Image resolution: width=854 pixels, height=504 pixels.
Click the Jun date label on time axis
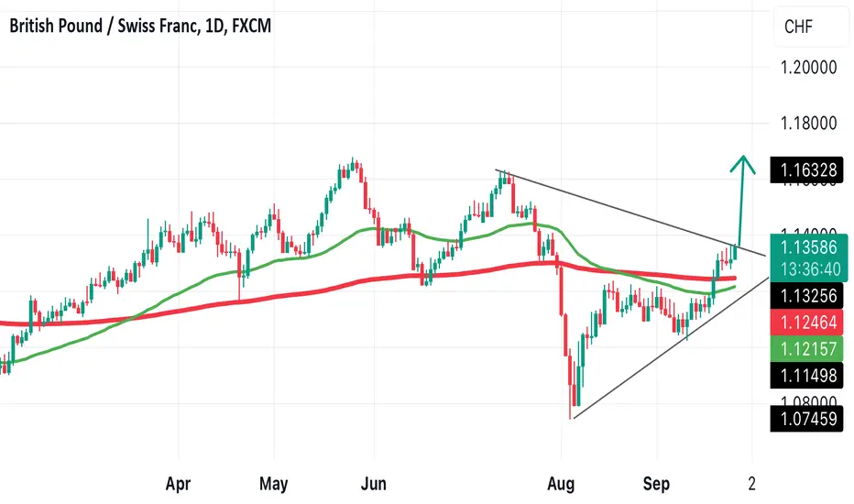point(374,483)
